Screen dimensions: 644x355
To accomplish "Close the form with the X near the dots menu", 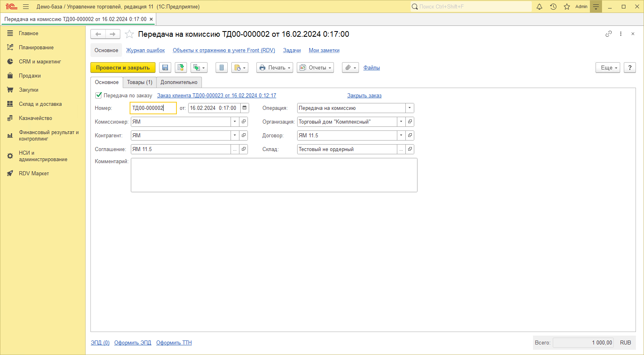I will [633, 34].
